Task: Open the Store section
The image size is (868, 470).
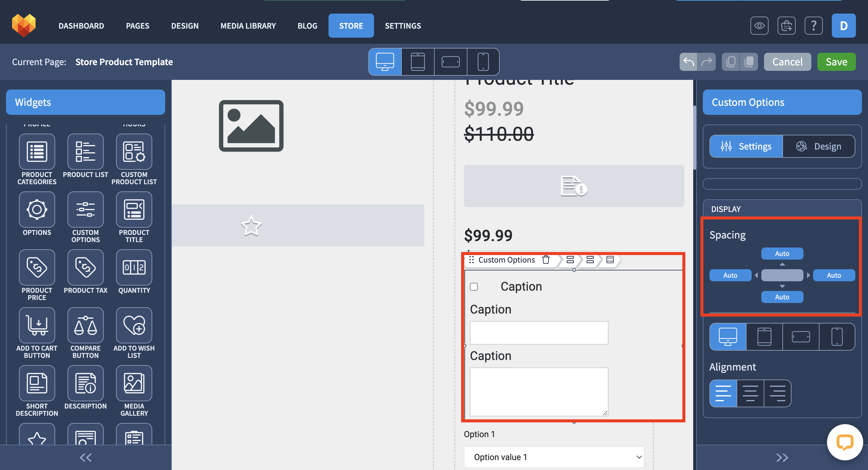Action: click(351, 26)
